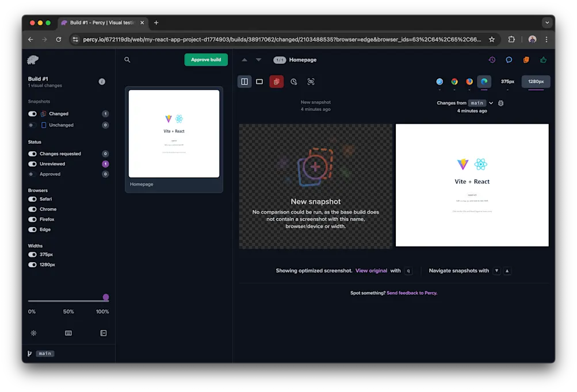Click the thumbs-up approve icon top right
The height and width of the screenshot is (392, 577).
point(543,59)
